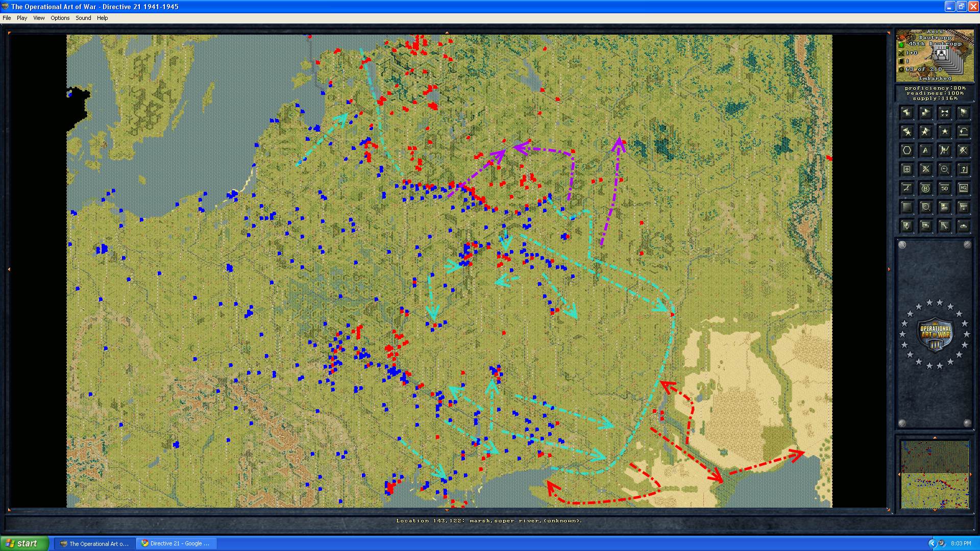The height and width of the screenshot is (551, 980).
Task: Toggle the hexagon grid display button
Action: point(907,151)
